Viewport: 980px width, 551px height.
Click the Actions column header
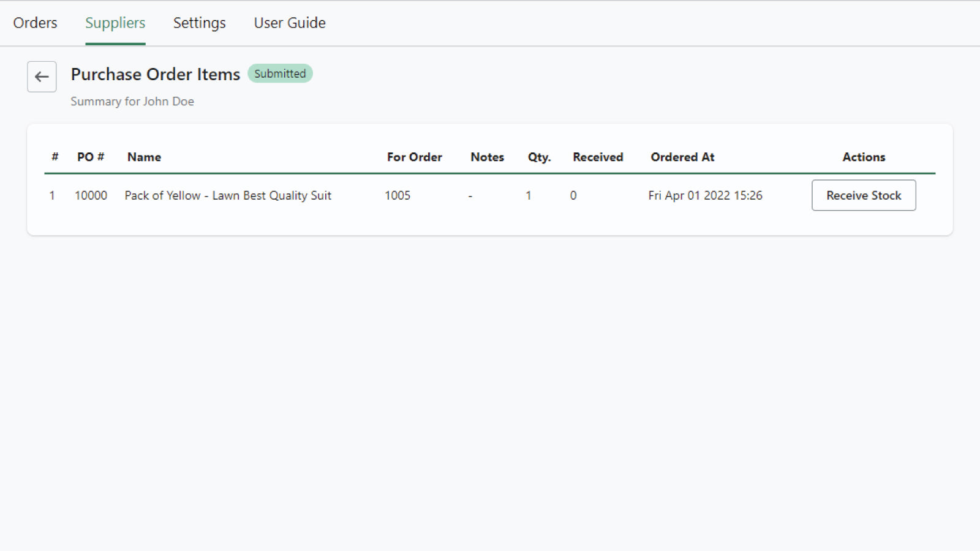(x=864, y=157)
